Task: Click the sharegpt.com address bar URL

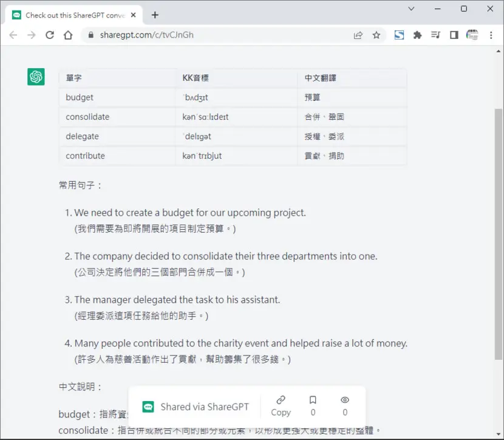Action: coord(146,35)
